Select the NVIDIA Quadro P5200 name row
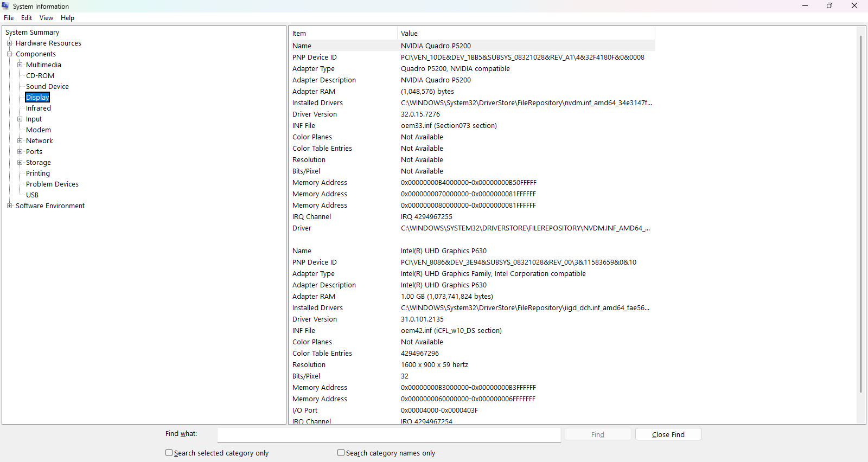The width and height of the screenshot is (868, 462). pyautogui.click(x=472, y=46)
